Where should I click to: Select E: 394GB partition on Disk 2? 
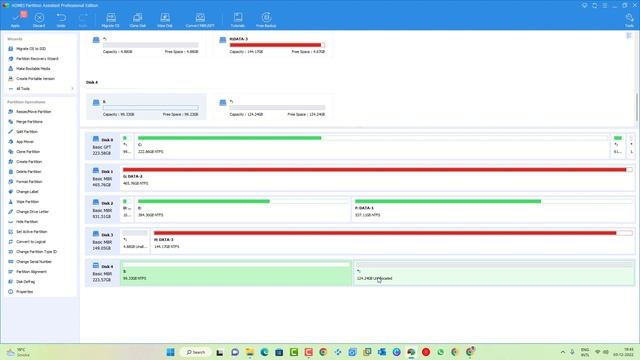point(243,209)
